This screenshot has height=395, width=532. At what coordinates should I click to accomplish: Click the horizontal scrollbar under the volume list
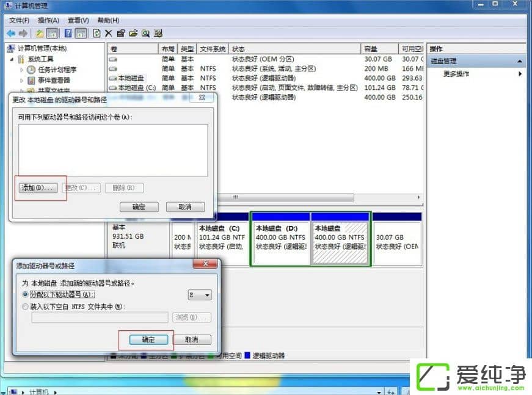pyautogui.click(x=235, y=197)
